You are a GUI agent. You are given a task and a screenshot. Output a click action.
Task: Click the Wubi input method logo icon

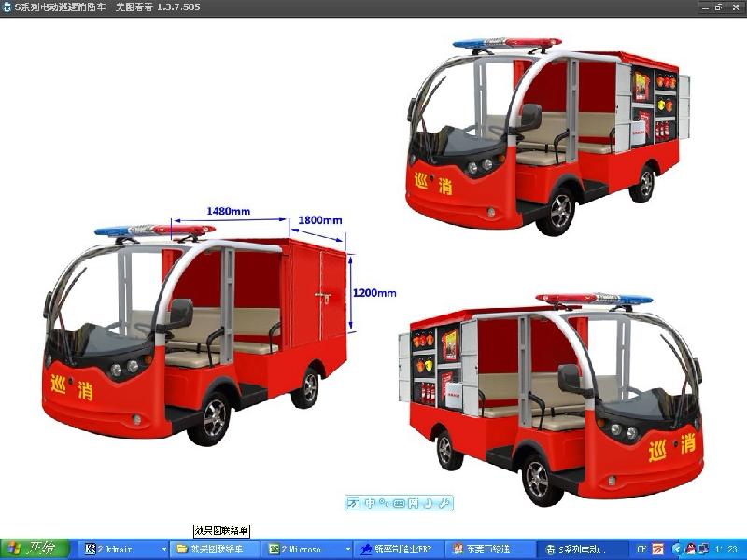(353, 503)
